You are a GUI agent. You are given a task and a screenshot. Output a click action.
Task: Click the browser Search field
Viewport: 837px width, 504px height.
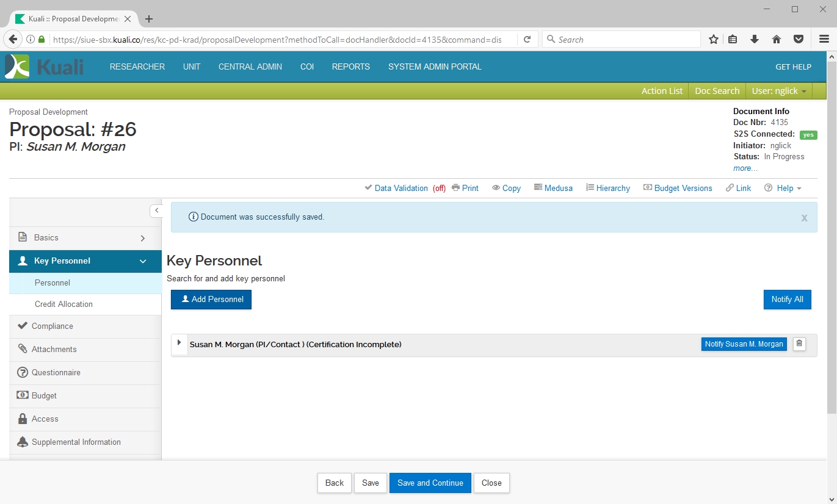tap(621, 40)
